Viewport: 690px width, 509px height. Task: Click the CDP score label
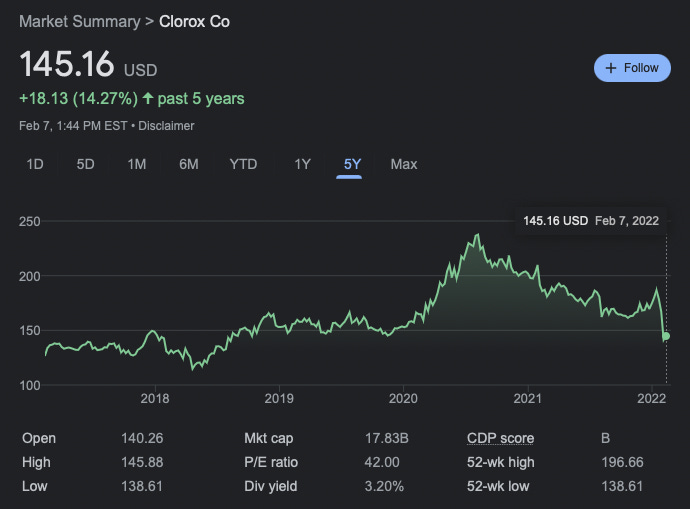pyautogui.click(x=500, y=438)
